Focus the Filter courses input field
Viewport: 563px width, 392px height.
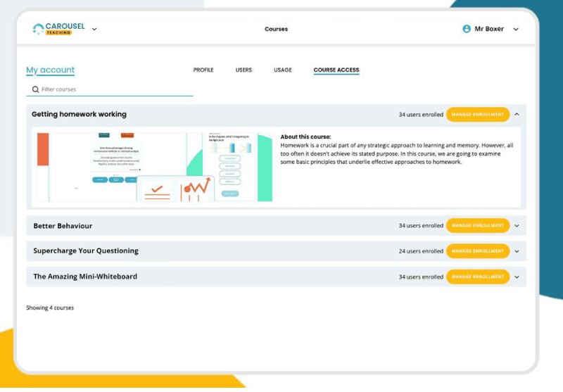pyautogui.click(x=110, y=89)
